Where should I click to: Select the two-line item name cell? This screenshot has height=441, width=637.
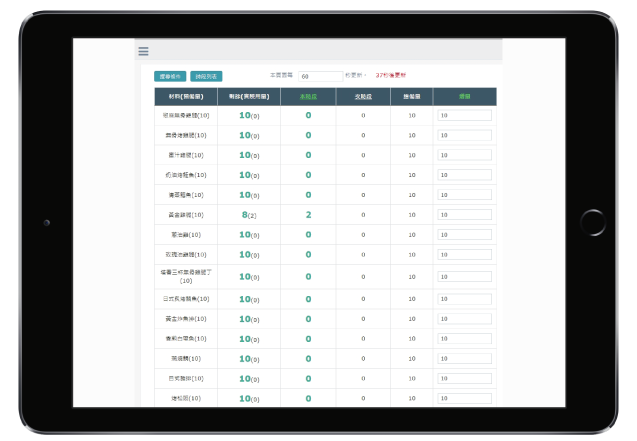186,277
